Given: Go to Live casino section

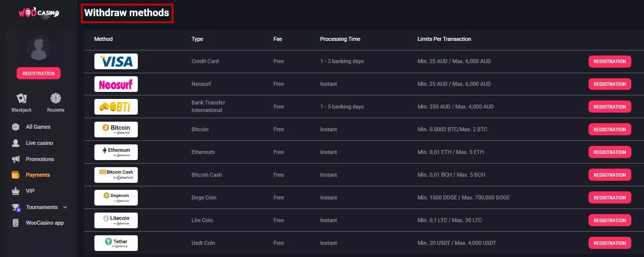Looking at the screenshot, I should (39, 143).
